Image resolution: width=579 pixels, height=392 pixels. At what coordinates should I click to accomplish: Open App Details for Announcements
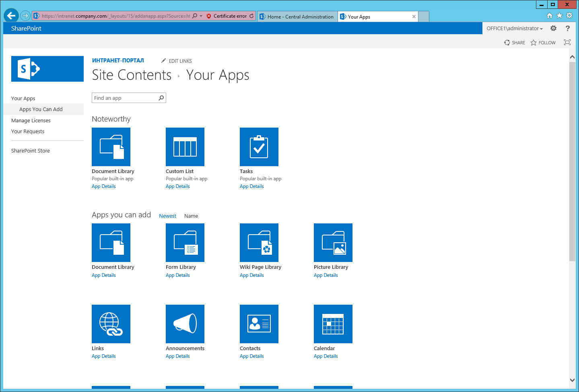(178, 356)
